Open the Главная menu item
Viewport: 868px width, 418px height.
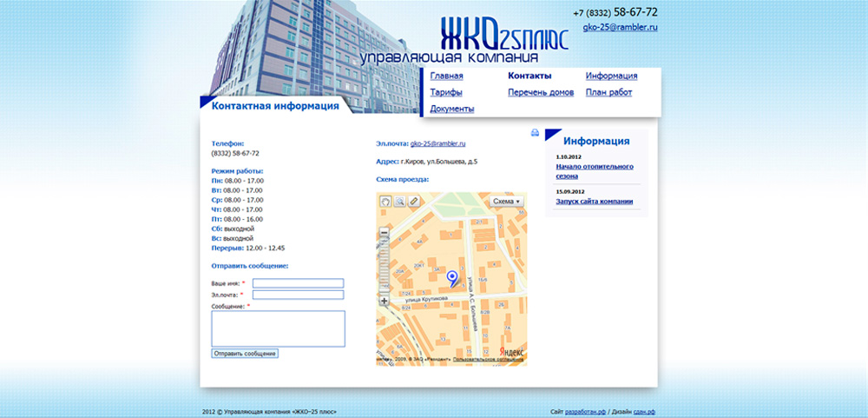point(446,76)
